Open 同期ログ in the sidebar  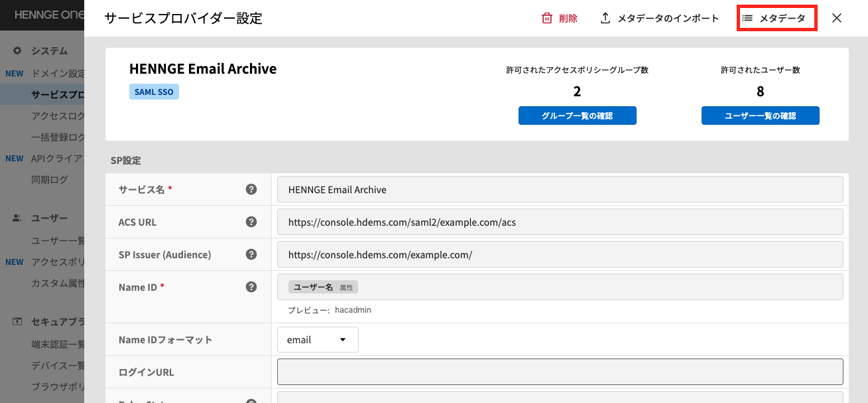(50, 179)
